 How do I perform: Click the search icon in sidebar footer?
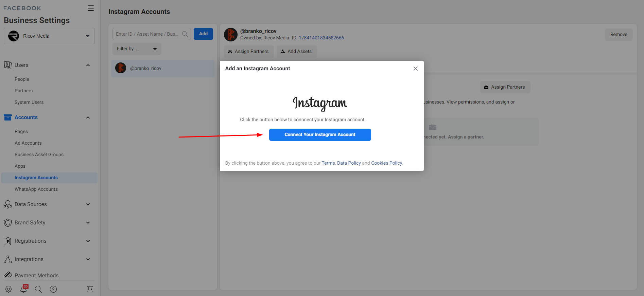tap(38, 289)
